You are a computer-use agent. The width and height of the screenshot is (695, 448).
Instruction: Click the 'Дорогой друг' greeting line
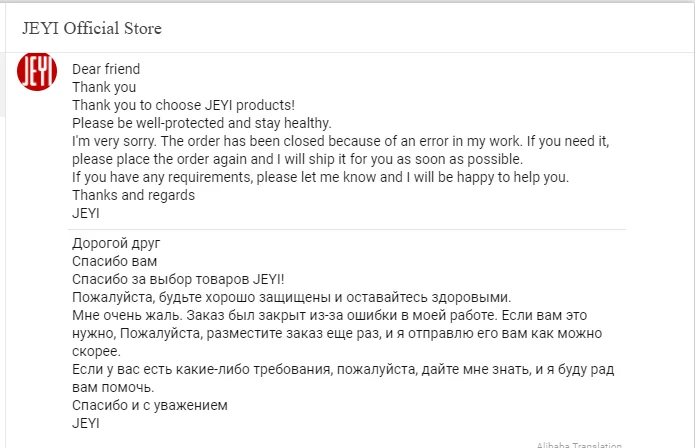116,243
